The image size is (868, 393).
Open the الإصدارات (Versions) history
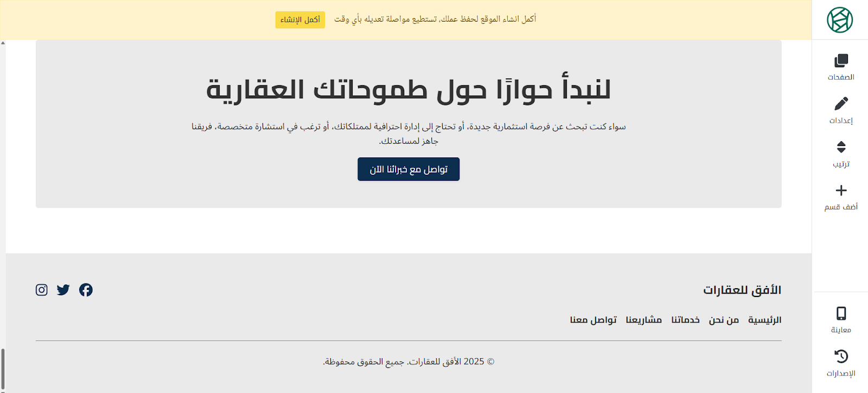pyautogui.click(x=841, y=363)
